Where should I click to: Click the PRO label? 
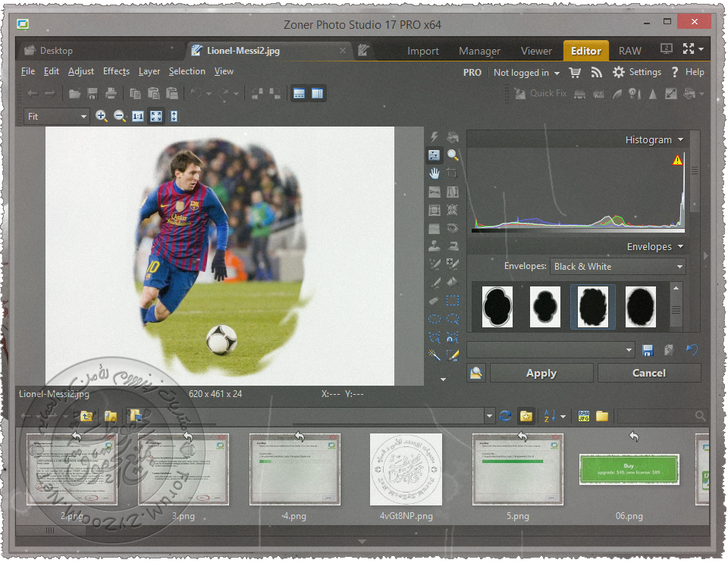(x=472, y=73)
